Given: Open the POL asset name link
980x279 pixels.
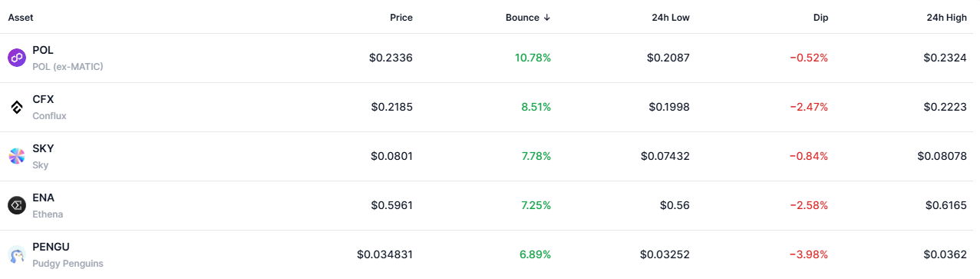Looking at the screenshot, I should (43, 51).
